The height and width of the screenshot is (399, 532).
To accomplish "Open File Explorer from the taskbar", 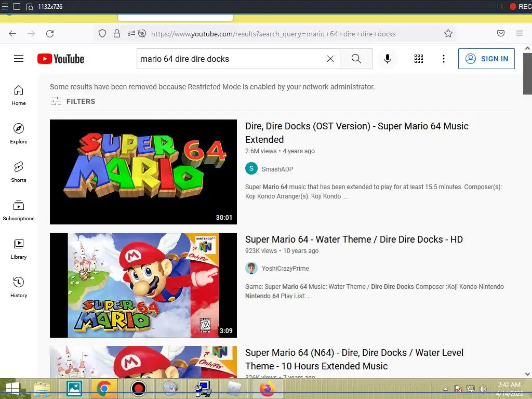I will [x=42, y=389].
